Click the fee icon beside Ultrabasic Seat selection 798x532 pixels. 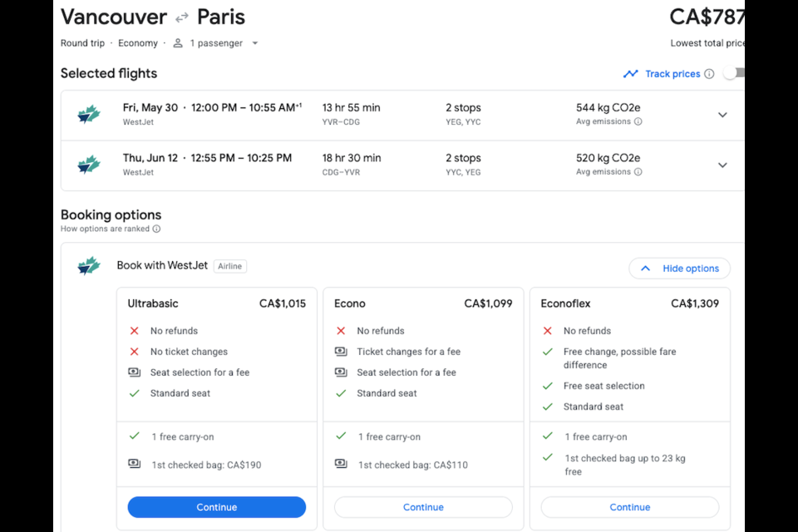point(135,372)
